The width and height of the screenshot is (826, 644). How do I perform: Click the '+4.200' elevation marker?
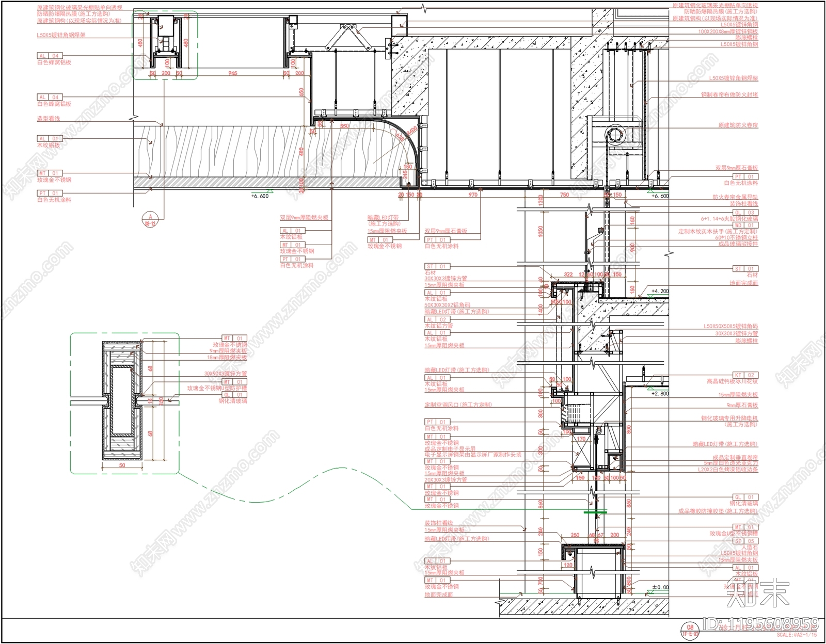coord(660,292)
